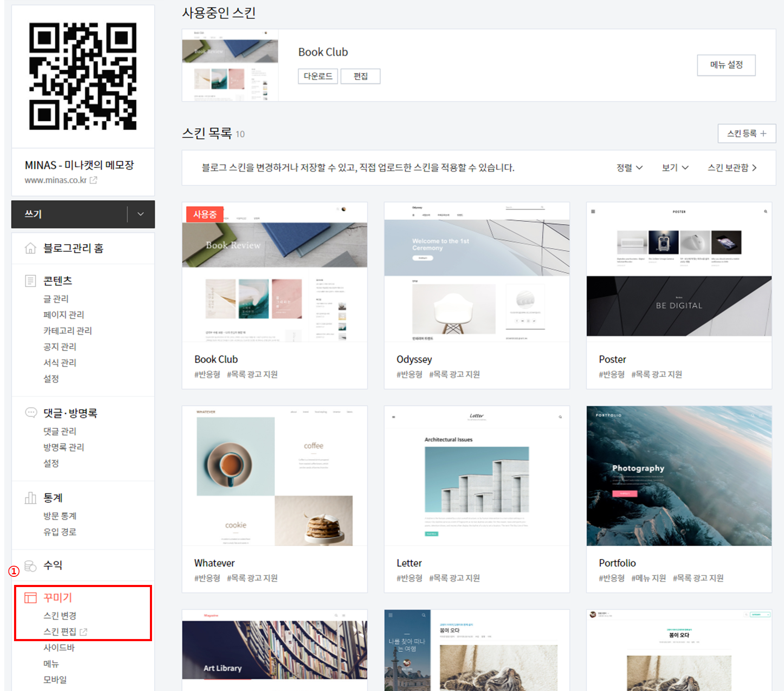This screenshot has height=691, width=784.
Task: Click the 메뉴 설정 button
Action: click(726, 65)
